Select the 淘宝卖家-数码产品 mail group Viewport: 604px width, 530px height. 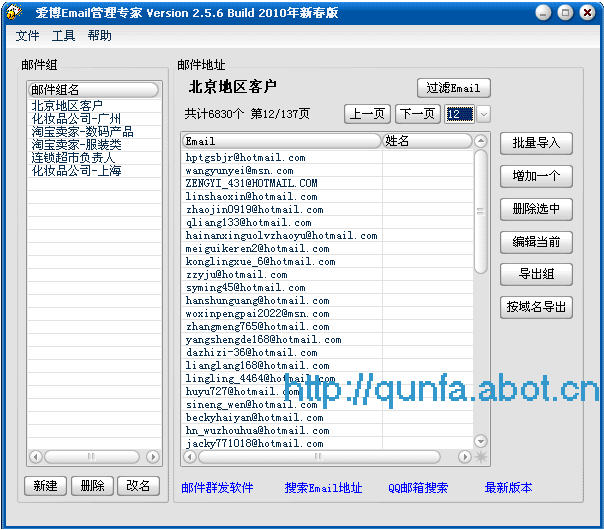click(x=94, y=132)
